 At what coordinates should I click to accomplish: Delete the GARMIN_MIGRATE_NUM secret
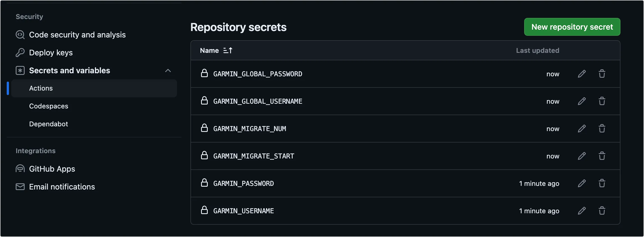click(x=602, y=129)
